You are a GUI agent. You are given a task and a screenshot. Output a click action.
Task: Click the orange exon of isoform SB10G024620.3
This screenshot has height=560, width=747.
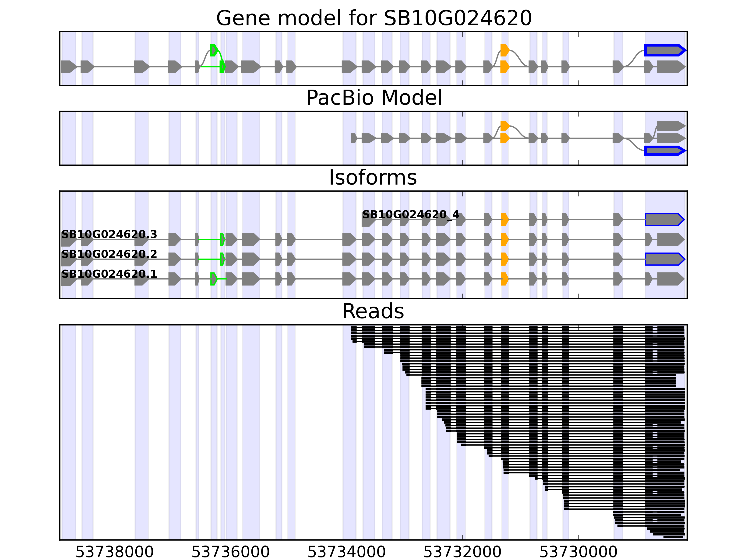[504, 239]
